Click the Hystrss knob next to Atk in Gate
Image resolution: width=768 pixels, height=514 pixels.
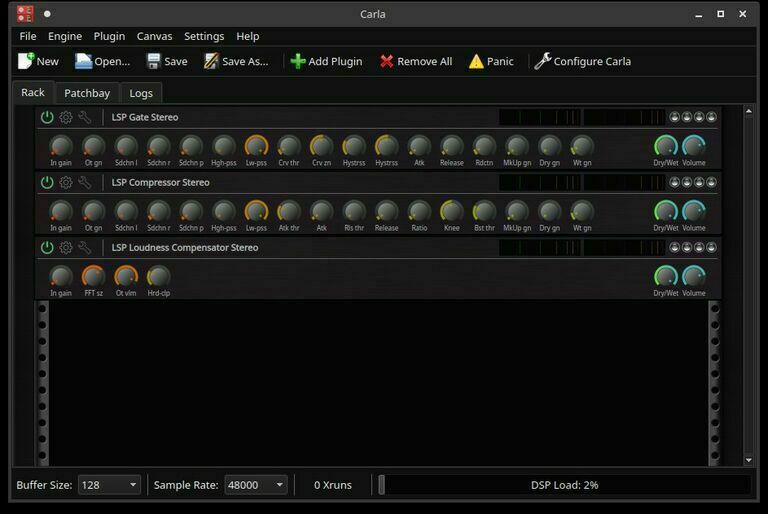pos(386,146)
